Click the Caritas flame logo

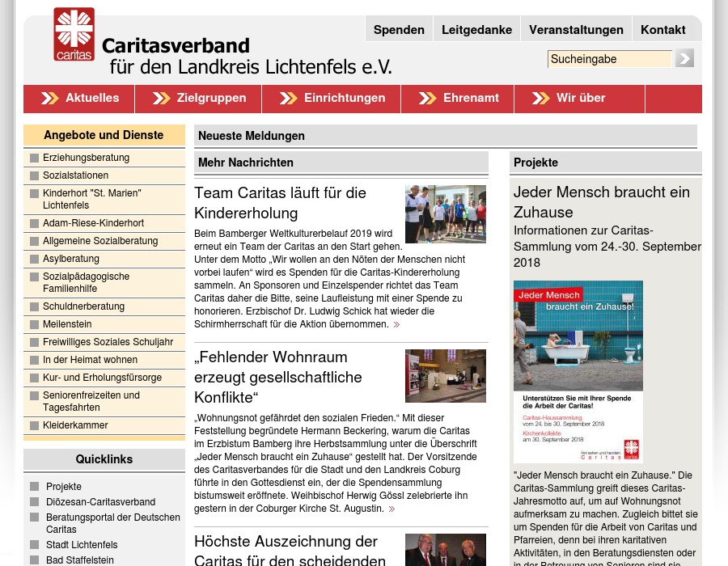74,34
